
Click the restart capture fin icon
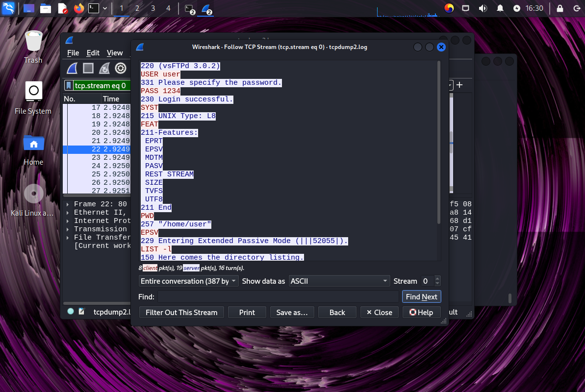104,68
